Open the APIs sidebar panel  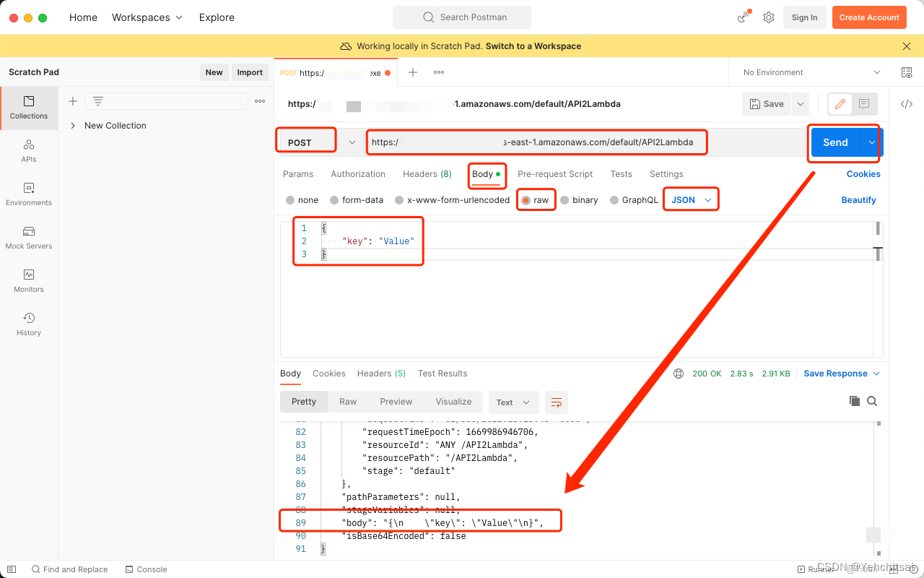point(29,151)
